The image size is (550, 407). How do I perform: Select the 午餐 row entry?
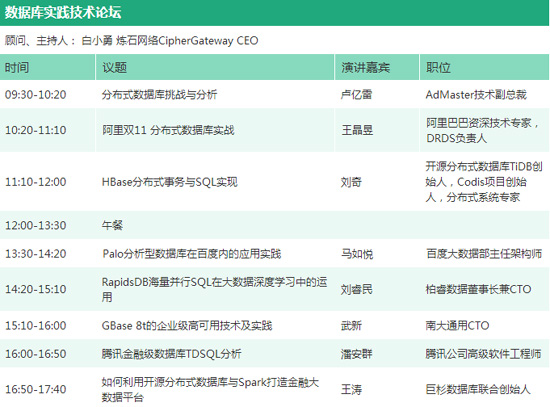(x=112, y=225)
